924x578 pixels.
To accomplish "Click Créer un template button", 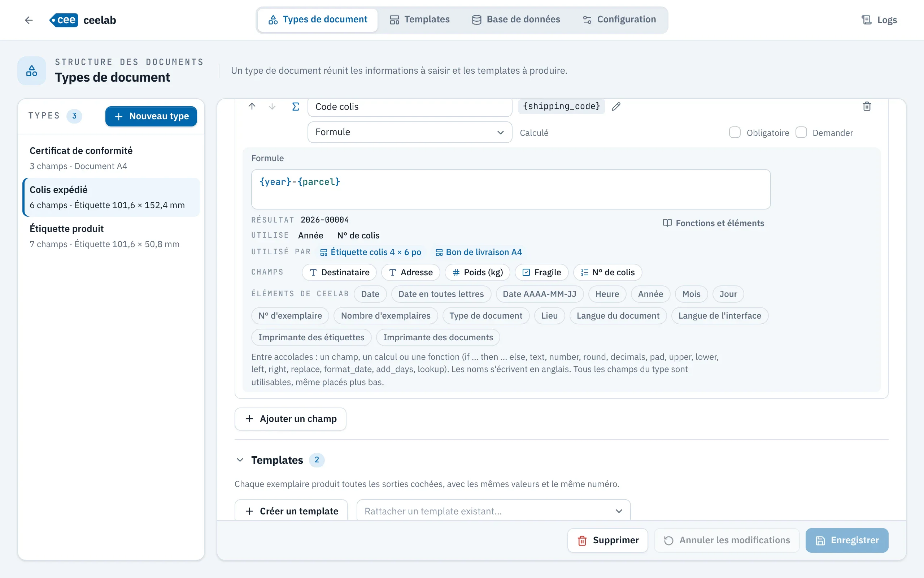I will 291,511.
